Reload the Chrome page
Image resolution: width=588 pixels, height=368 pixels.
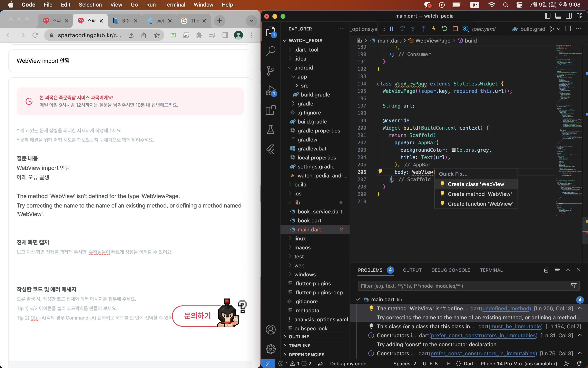35,35
